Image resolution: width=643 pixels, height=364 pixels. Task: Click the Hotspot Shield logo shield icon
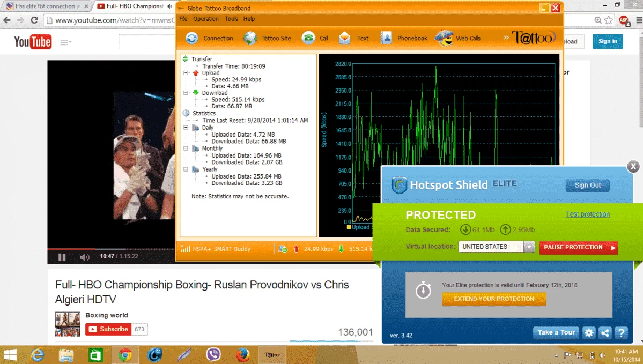(399, 185)
